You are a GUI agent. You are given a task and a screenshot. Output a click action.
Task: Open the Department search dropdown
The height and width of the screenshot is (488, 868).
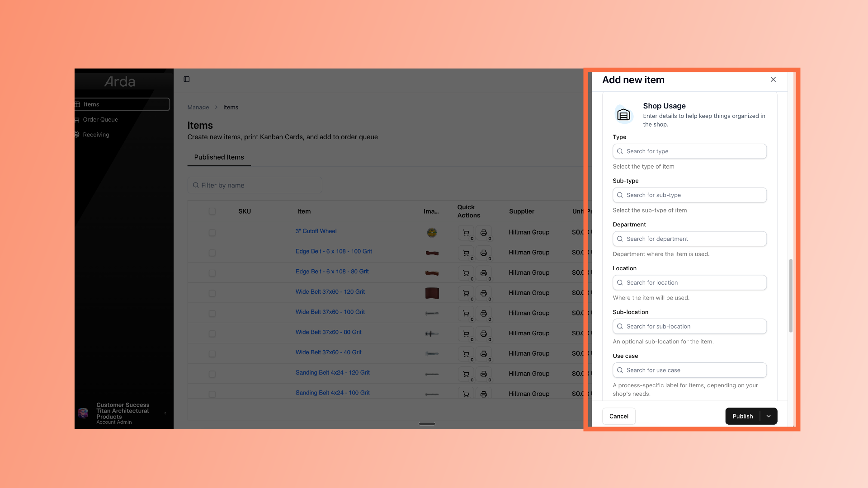pos(689,239)
